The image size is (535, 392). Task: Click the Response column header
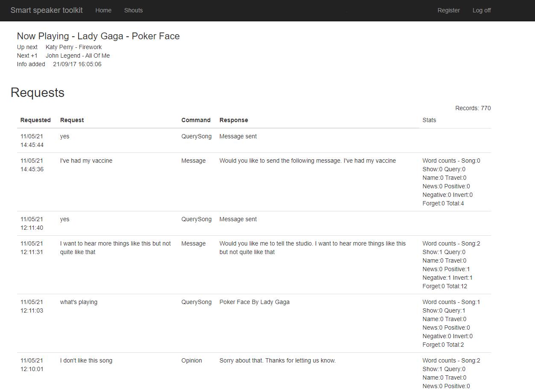(x=234, y=120)
